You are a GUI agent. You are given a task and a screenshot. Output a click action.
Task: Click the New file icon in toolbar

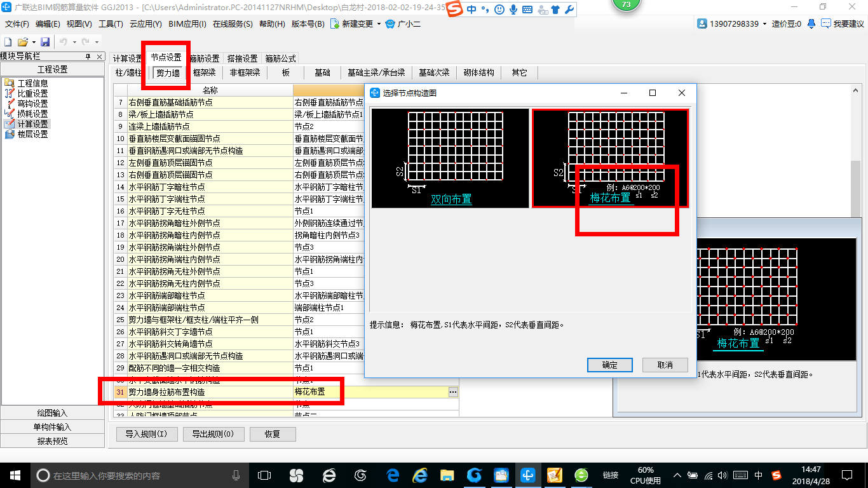[x=8, y=42]
